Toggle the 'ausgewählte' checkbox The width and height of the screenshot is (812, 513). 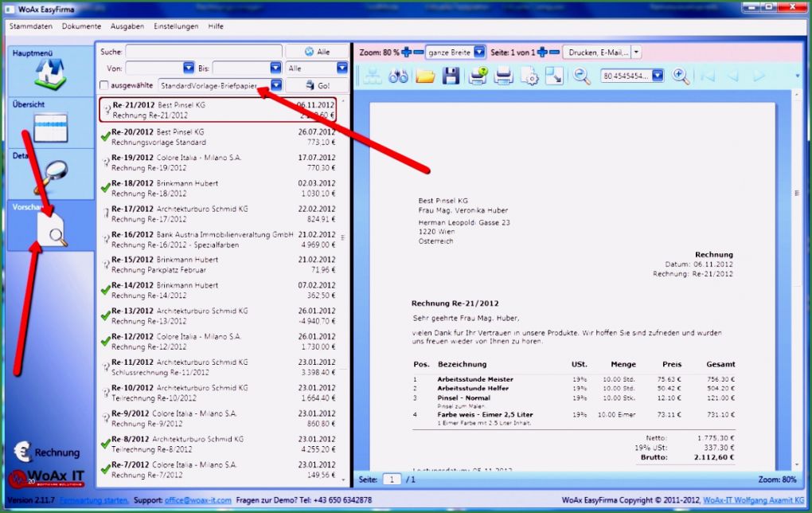tap(103, 85)
